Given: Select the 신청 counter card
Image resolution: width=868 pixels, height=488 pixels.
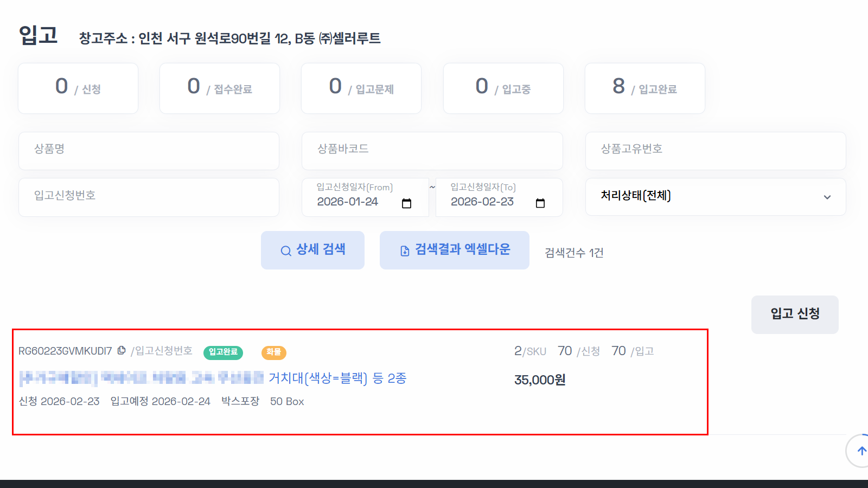Looking at the screenshot, I should [x=78, y=88].
